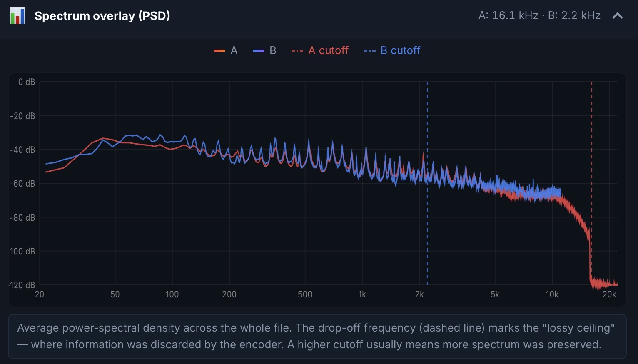Click the blue dashed B cutoff line
The image size is (638, 364).
pos(427,183)
